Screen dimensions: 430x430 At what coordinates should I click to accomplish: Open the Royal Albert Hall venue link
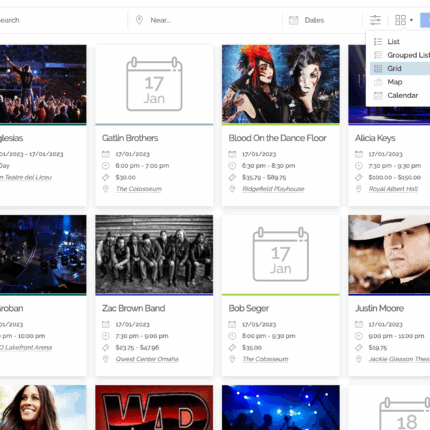tap(393, 189)
